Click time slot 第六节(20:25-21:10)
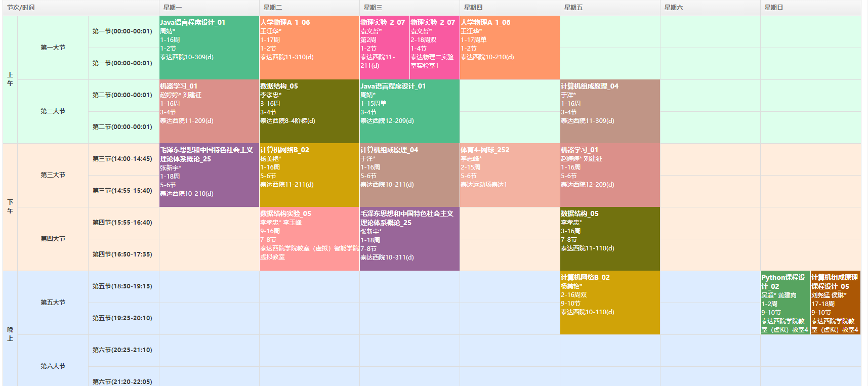The width and height of the screenshot is (868, 386). [122, 350]
